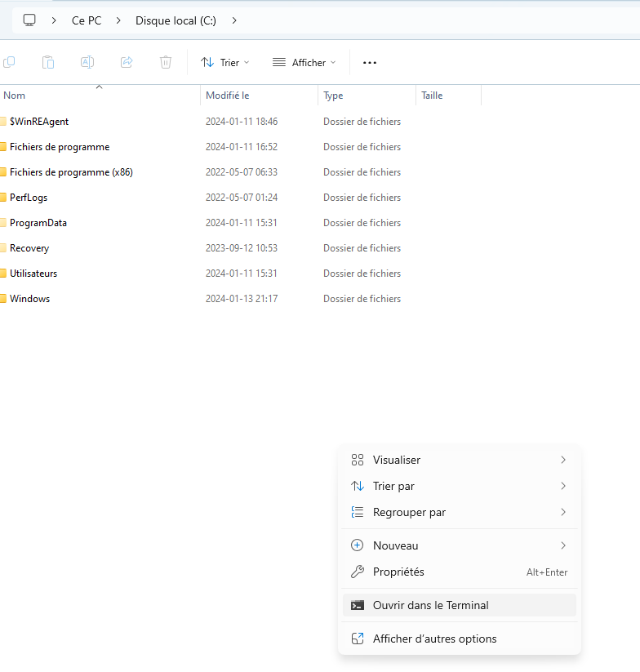640x672 pixels.
Task: Select the ProgramData folder
Action: tap(38, 223)
